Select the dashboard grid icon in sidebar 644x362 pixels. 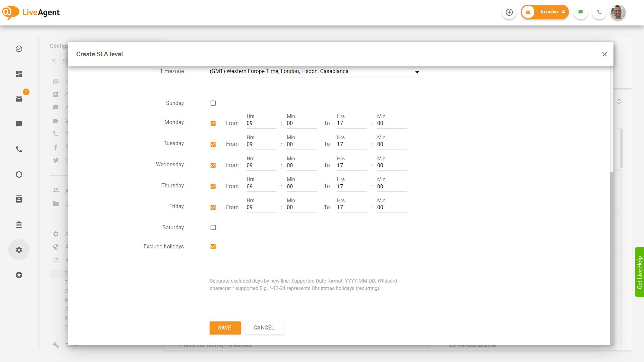[x=19, y=74]
